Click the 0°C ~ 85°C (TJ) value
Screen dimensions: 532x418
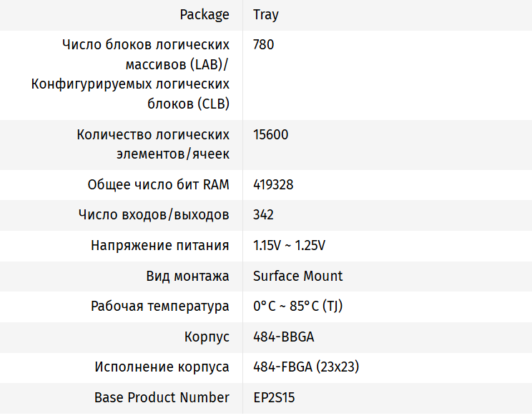tap(299, 307)
